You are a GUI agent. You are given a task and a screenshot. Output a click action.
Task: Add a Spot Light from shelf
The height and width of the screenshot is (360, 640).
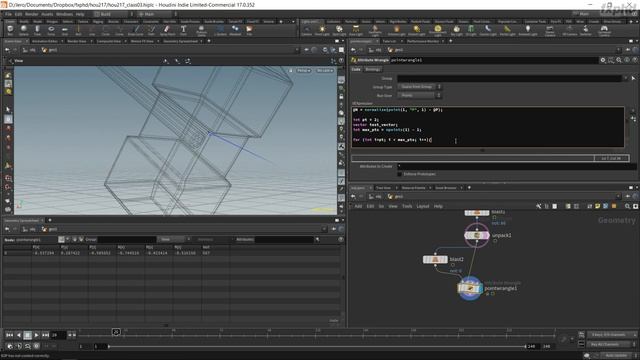339,30
